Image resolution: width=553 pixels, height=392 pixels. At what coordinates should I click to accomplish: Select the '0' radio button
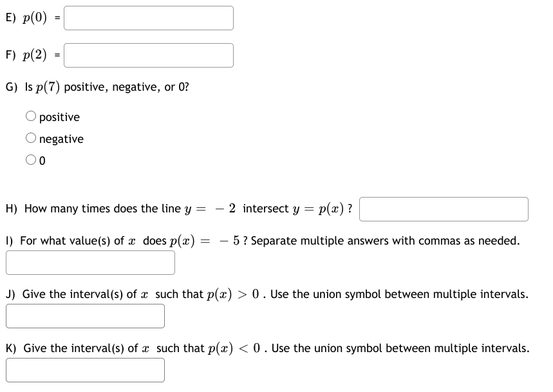(x=32, y=161)
